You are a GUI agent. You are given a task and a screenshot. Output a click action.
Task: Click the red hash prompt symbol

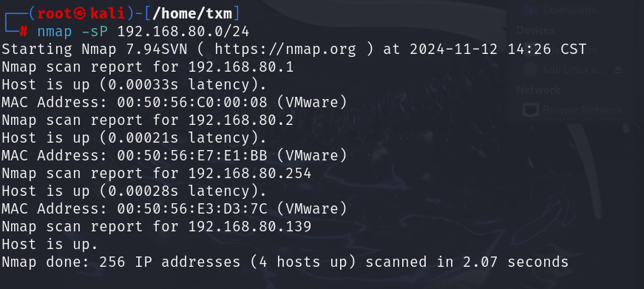(24, 31)
